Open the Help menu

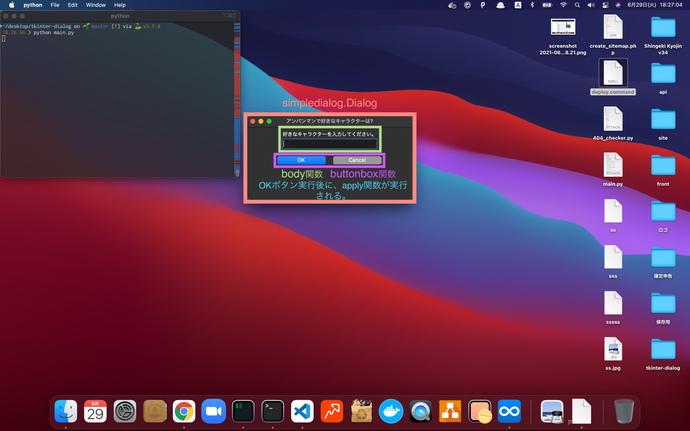[120, 5]
